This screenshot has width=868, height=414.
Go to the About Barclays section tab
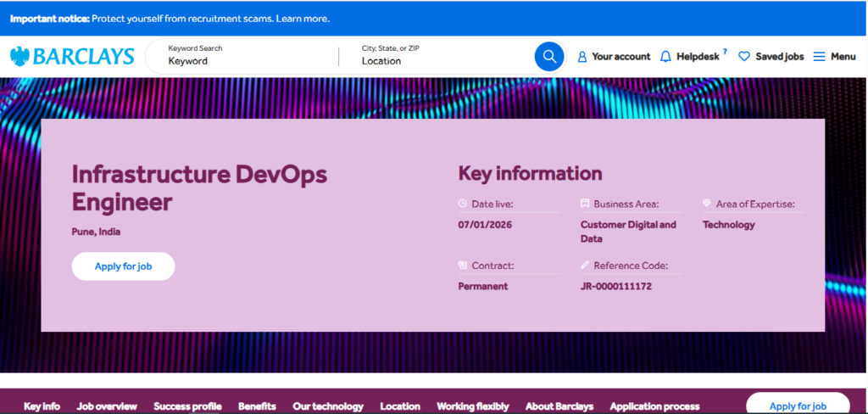tap(559, 406)
